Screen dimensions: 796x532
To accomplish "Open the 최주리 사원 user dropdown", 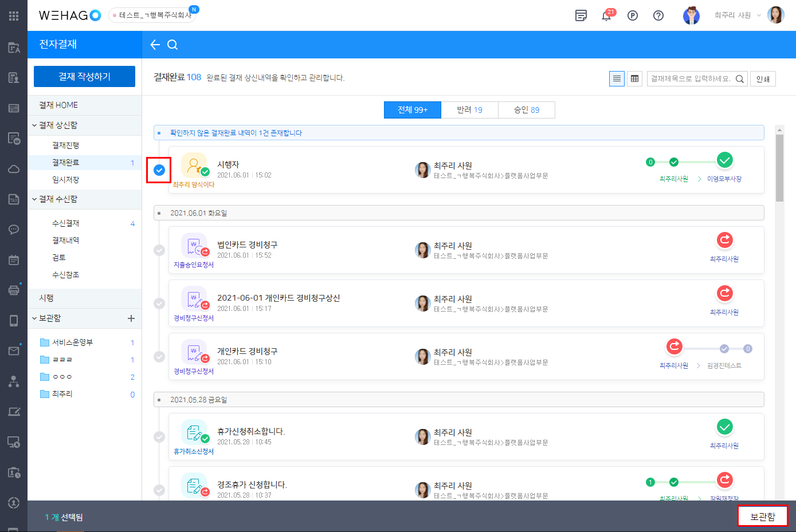I will click(x=738, y=15).
